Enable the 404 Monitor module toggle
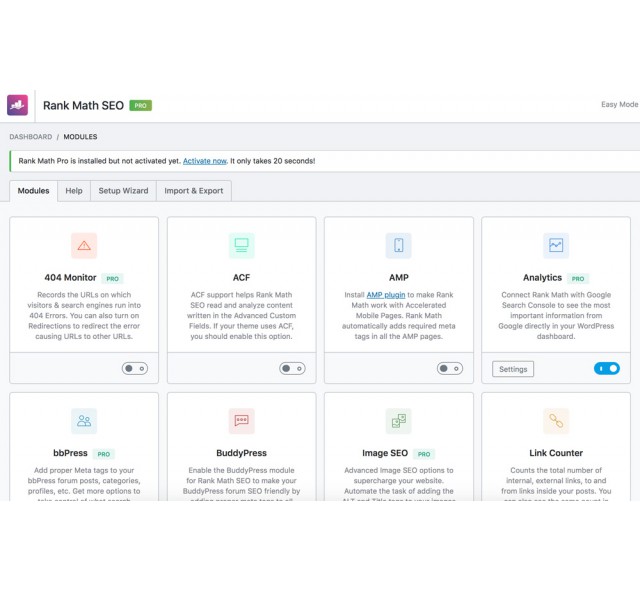Screen dimensions: 640x590 click(135, 369)
